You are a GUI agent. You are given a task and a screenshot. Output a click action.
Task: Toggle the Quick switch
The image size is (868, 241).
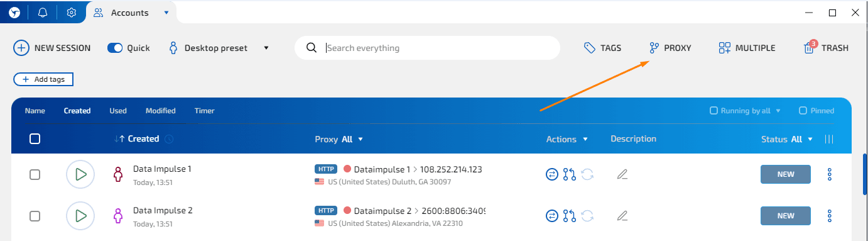click(x=115, y=48)
